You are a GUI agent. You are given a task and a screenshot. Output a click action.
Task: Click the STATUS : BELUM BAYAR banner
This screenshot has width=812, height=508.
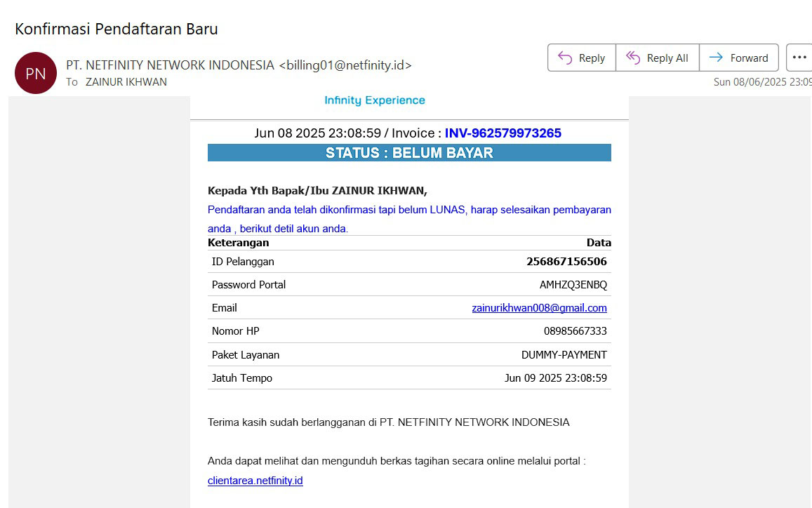409,153
